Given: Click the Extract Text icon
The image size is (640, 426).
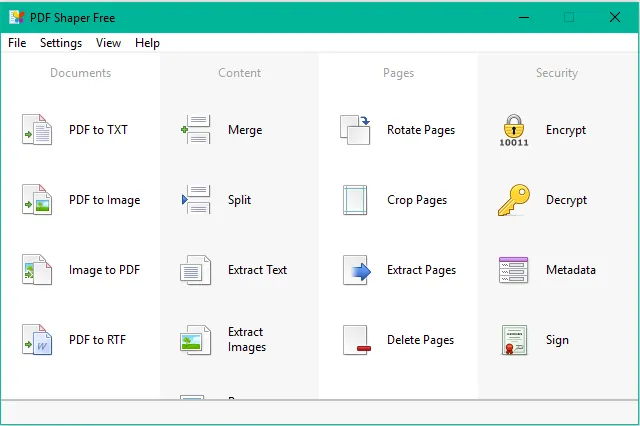Looking at the screenshot, I should (196, 270).
